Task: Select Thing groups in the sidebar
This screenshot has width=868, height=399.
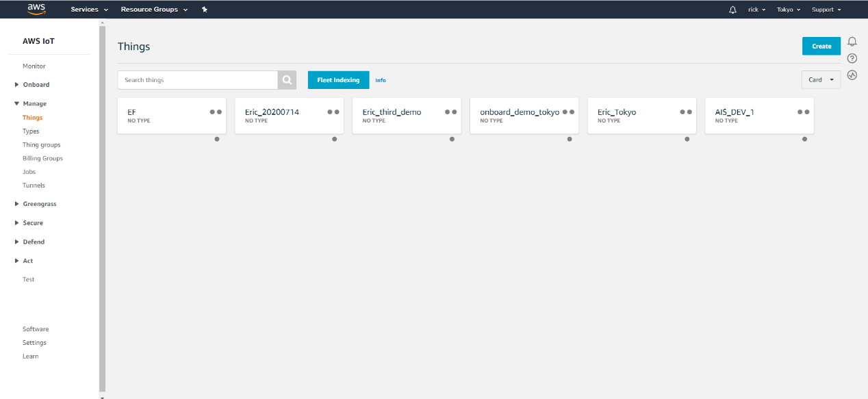Action: (x=41, y=145)
